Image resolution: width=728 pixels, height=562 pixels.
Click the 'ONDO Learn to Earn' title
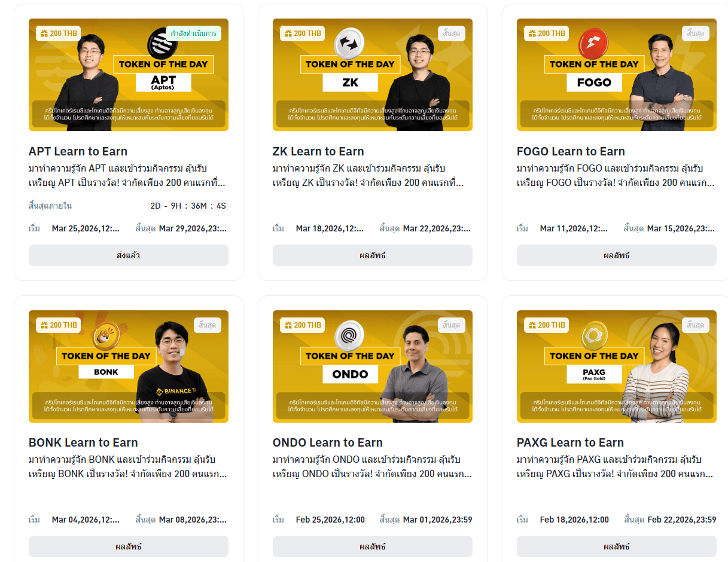328,442
